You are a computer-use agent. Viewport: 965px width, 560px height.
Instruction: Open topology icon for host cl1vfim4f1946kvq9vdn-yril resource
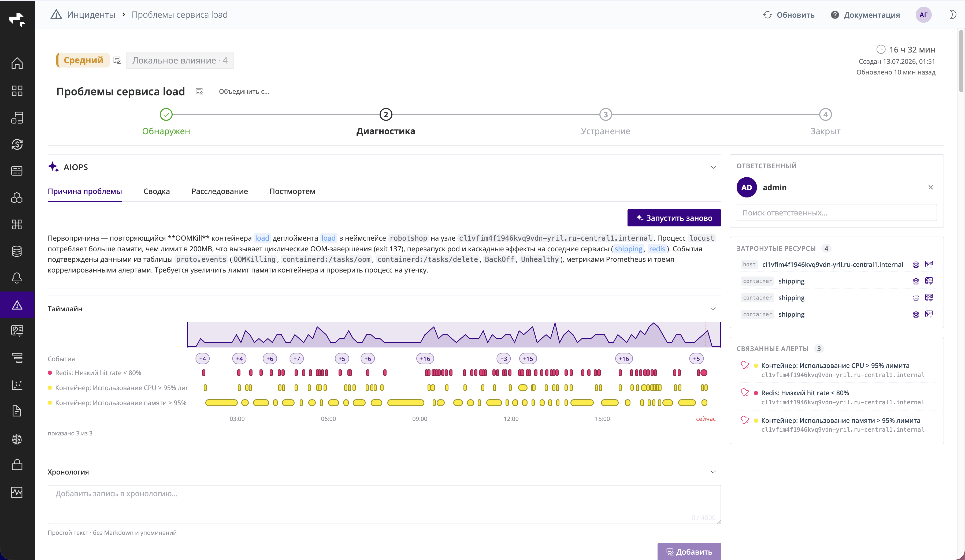tap(916, 264)
